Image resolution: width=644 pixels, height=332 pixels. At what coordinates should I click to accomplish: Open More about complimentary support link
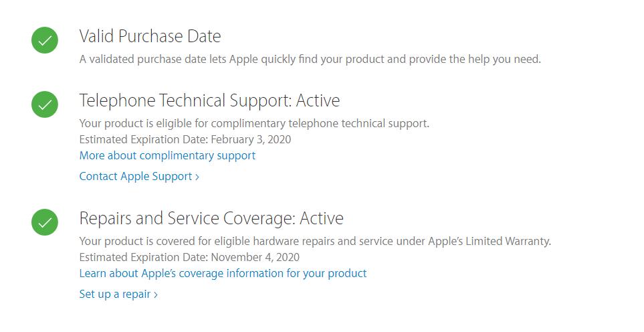click(167, 156)
